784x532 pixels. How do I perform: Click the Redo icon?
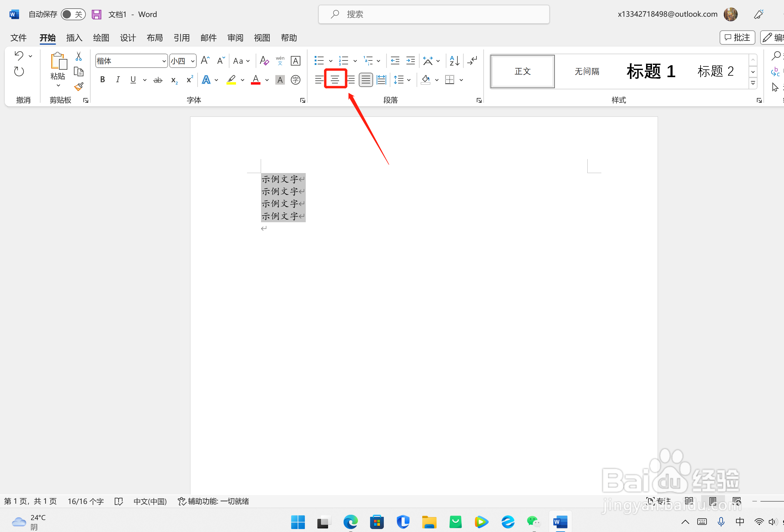tap(19, 71)
